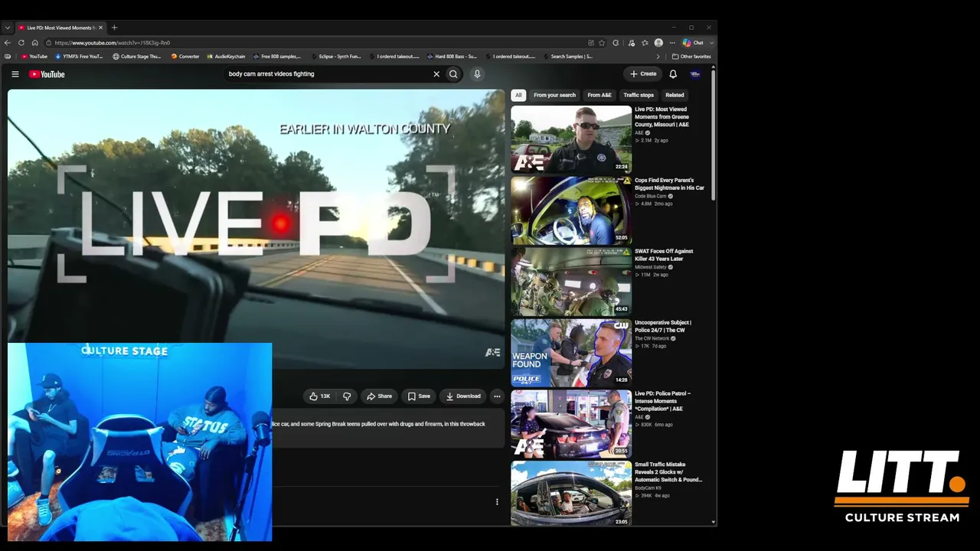Open the Free 808 samples bookmark
Viewport: 980px width, 551px height.
[x=277, y=57]
